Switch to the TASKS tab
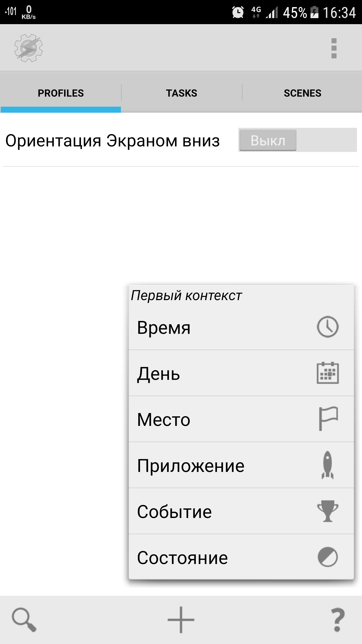Image resolution: width=362 pixels, height=644 pixels. tap(182, 93)
